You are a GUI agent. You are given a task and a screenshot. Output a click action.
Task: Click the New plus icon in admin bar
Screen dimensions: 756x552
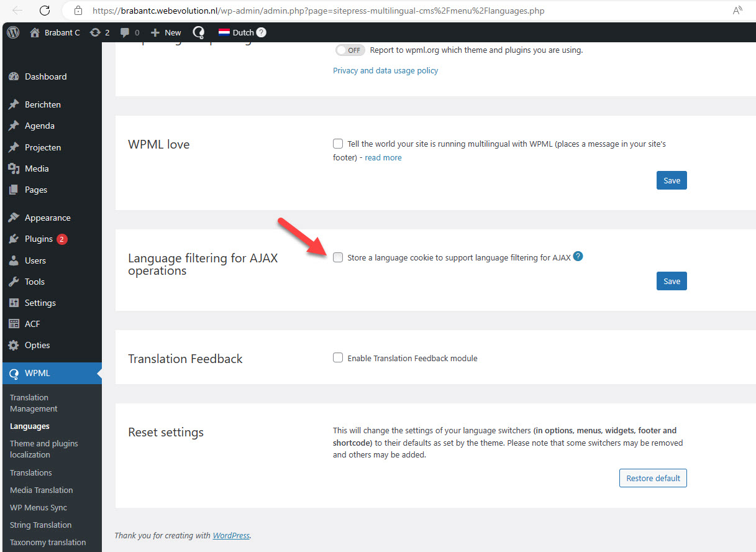coord(155,32)
